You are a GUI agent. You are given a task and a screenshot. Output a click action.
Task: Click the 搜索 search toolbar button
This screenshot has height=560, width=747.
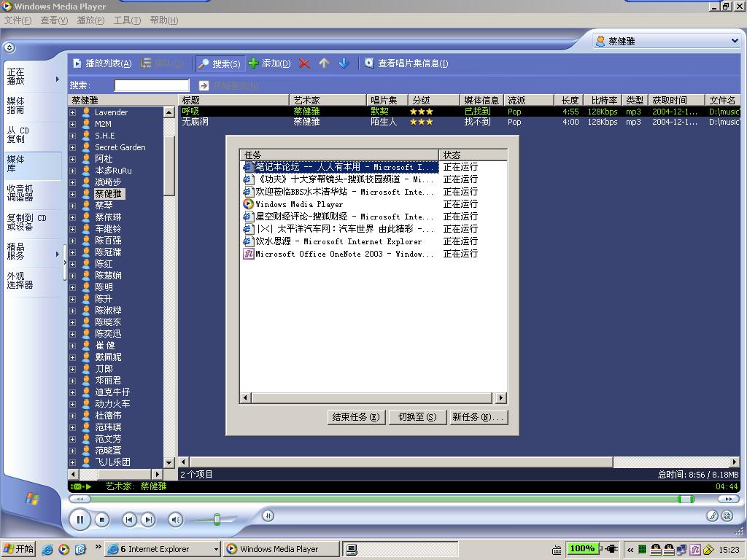220,63
